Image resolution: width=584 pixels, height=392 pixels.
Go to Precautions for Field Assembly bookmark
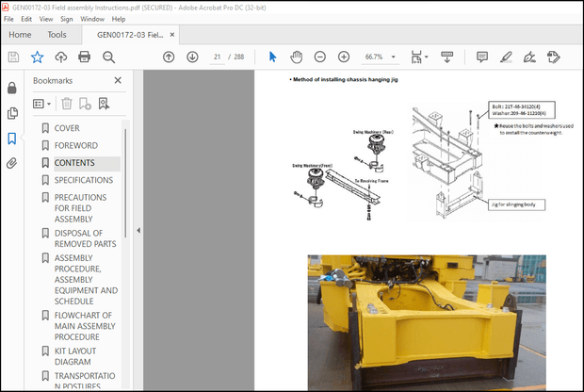[x=80, y=208]
